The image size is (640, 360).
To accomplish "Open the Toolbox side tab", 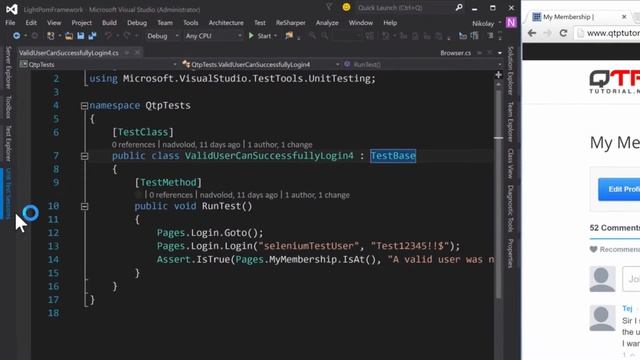I will (x=8, y=107).
